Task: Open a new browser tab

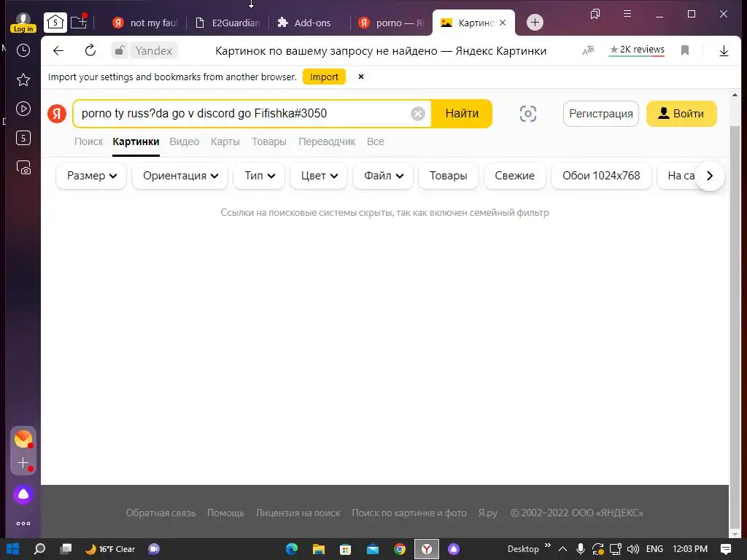Action: pyautogui.click(x=535, y=23)
